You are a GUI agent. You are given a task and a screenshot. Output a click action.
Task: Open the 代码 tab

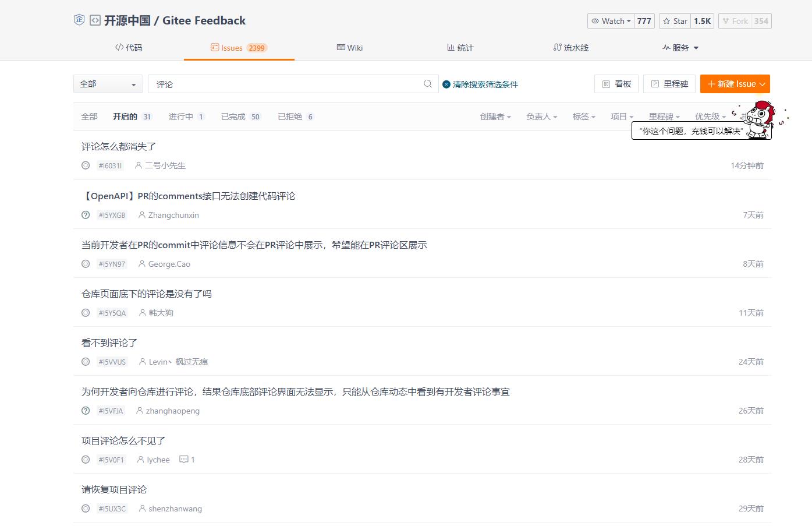tap(129, 48)
